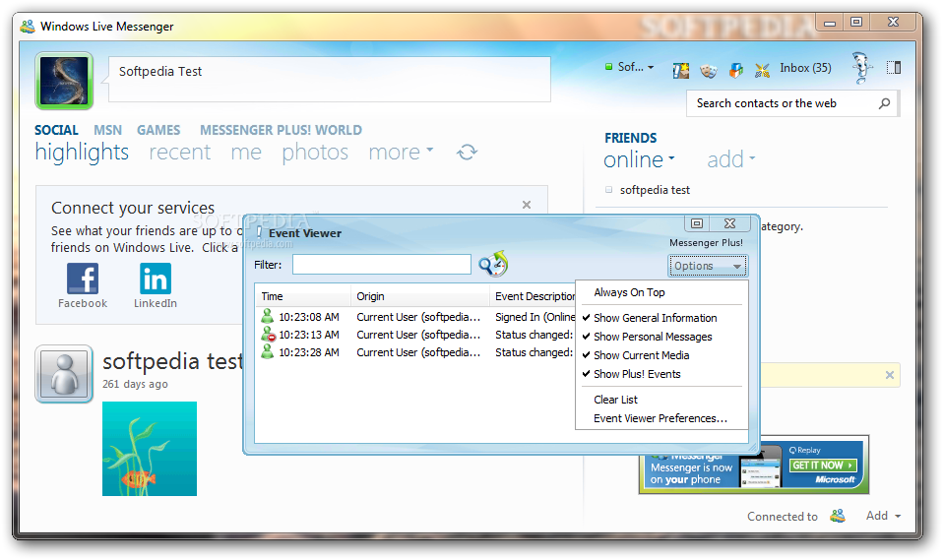Sort events by Time column header
Screen dimensions: 943x560
302,296
